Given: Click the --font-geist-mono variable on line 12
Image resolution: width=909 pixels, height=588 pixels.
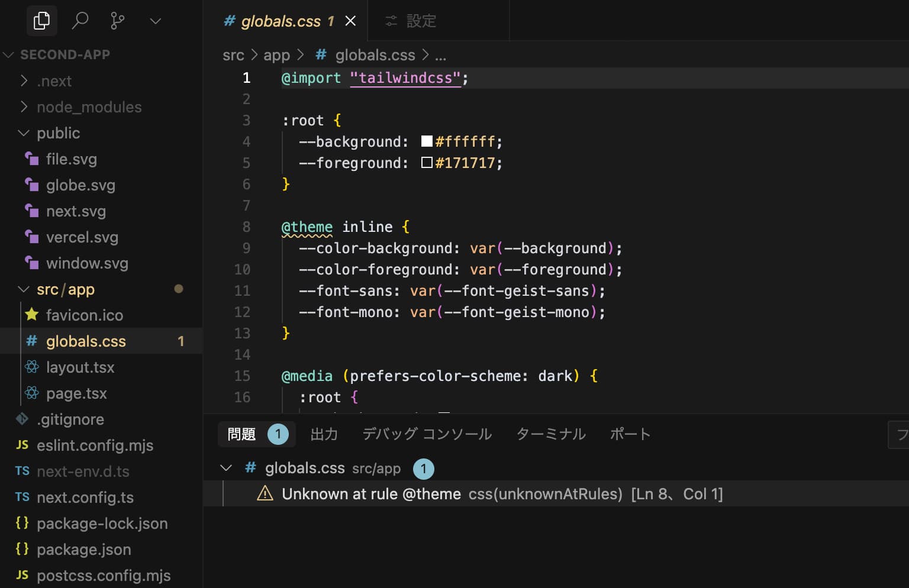Looking at the screenshot, I should 517,312.
